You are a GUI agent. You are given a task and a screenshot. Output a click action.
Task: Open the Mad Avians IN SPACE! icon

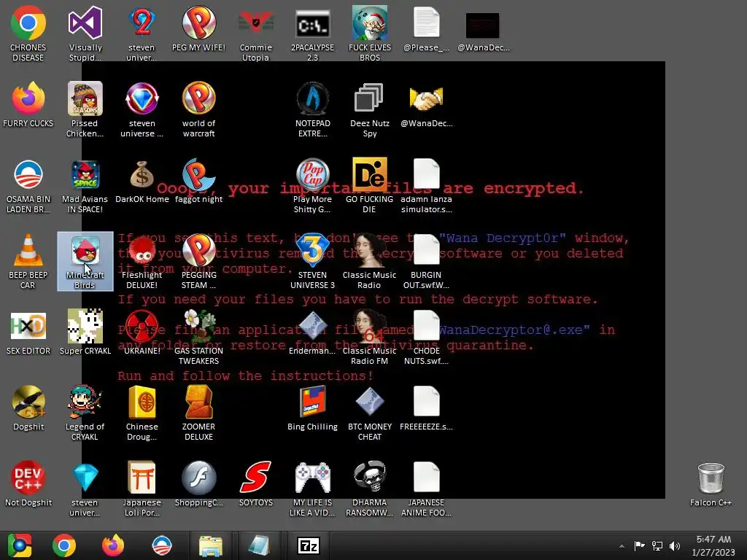(85, 174)
